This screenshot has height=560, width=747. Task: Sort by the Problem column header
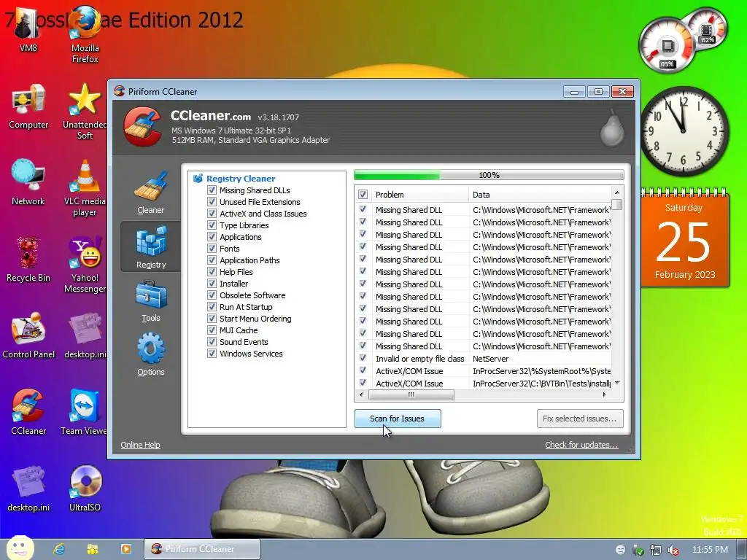coord(419,194)
